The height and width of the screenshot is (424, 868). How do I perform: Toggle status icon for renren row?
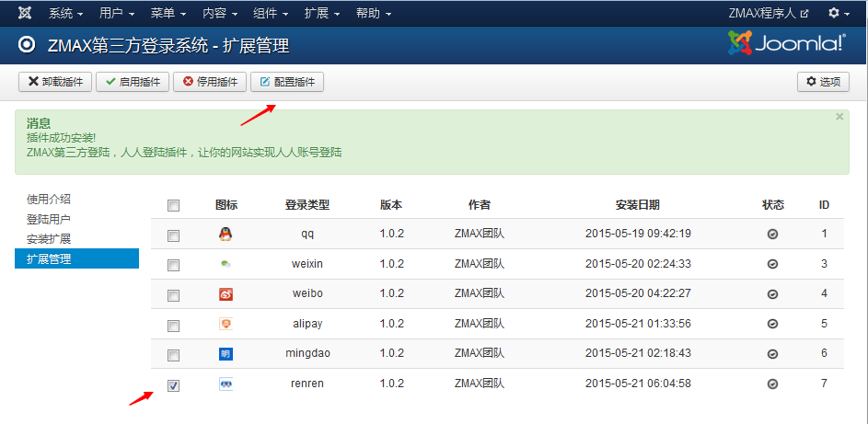tap(773, 384)
